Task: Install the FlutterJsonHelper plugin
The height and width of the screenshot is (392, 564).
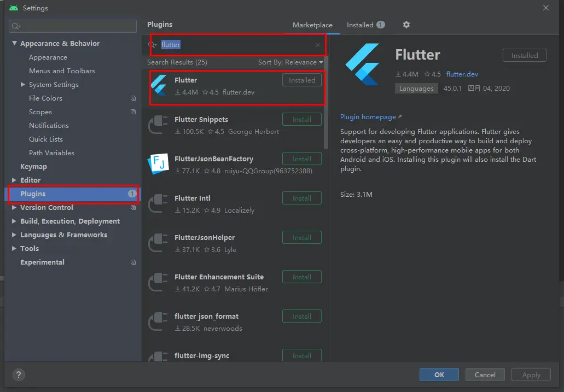Action: pos(302,237)
